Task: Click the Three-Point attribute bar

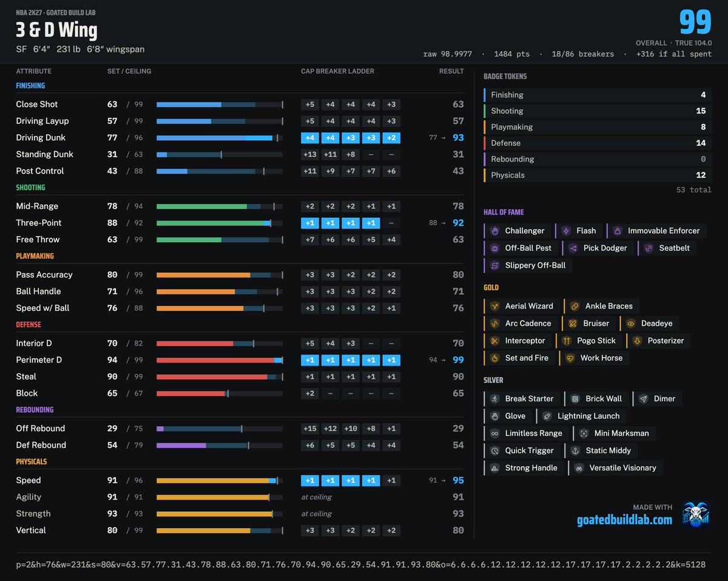Action: (220, 223)
